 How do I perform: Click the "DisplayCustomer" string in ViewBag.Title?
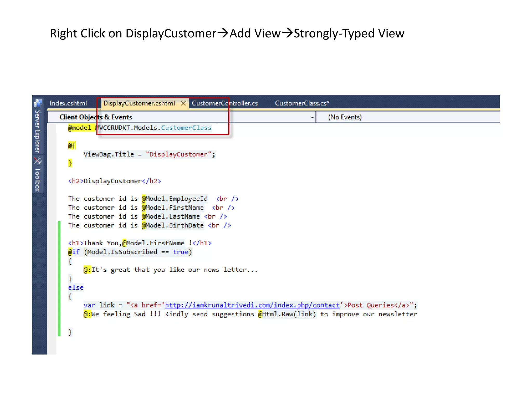coord(178,155)
